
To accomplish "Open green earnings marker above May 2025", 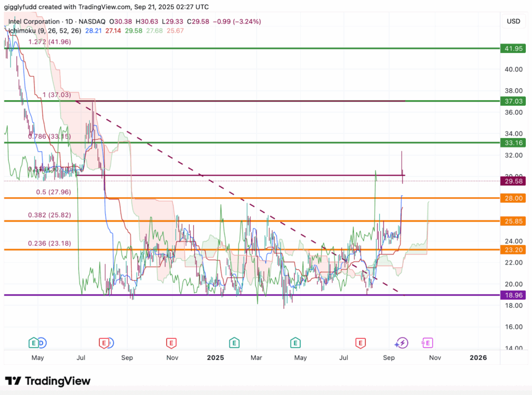I will coord(296,343).
